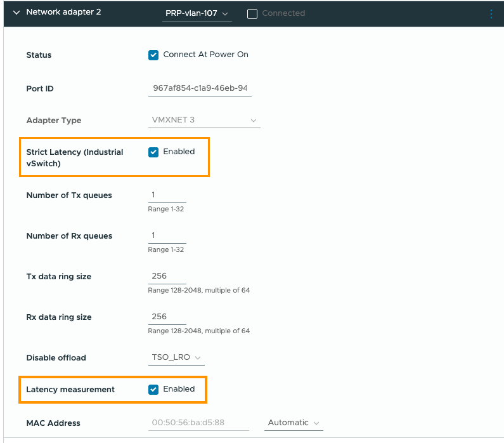
Task: Open the Automatic MAC address dropdown
Action: pos(294,423)
